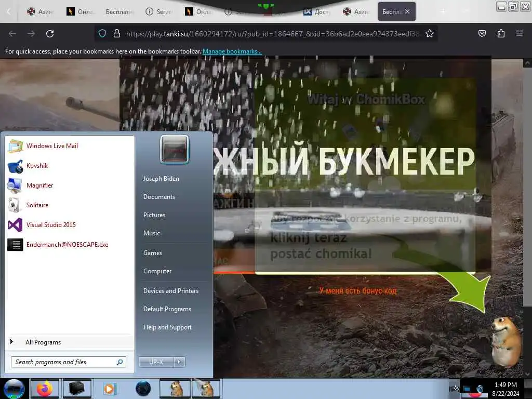This screenshot has width=532, height=399.
Task: Select second hamster taskbar window
Action: [206, 389]
